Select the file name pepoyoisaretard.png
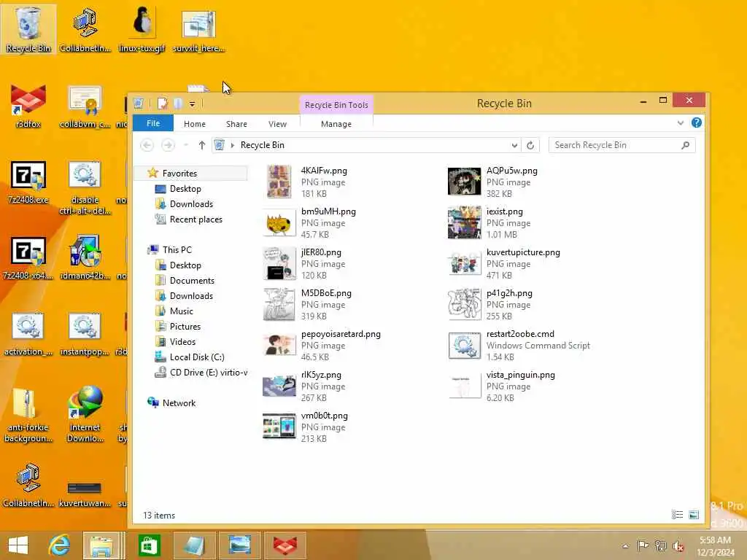The image size is (747, 560). click(x=341, y=334)
